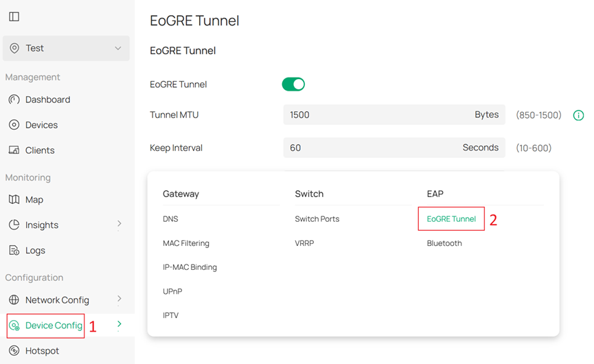Edit the Tunnel MTU field
Screen dimensions: 594x364
[x=394, y=115]
